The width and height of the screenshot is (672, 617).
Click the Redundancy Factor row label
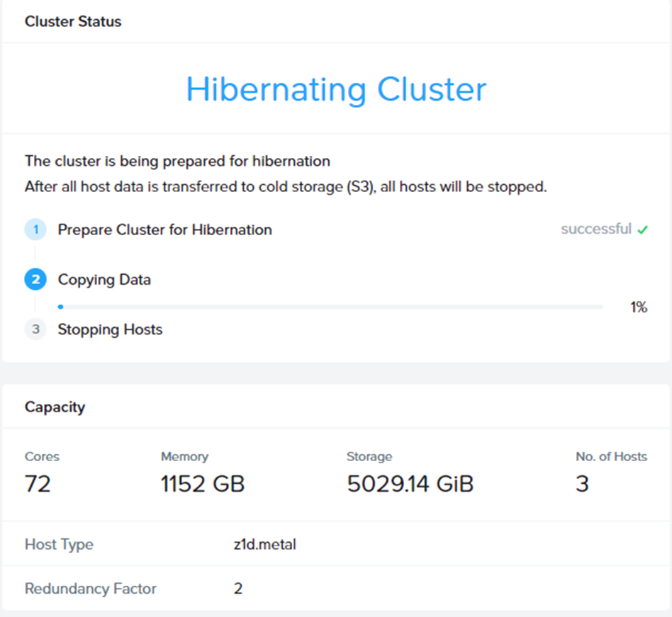pyautogui.click(x=91, y=589)
